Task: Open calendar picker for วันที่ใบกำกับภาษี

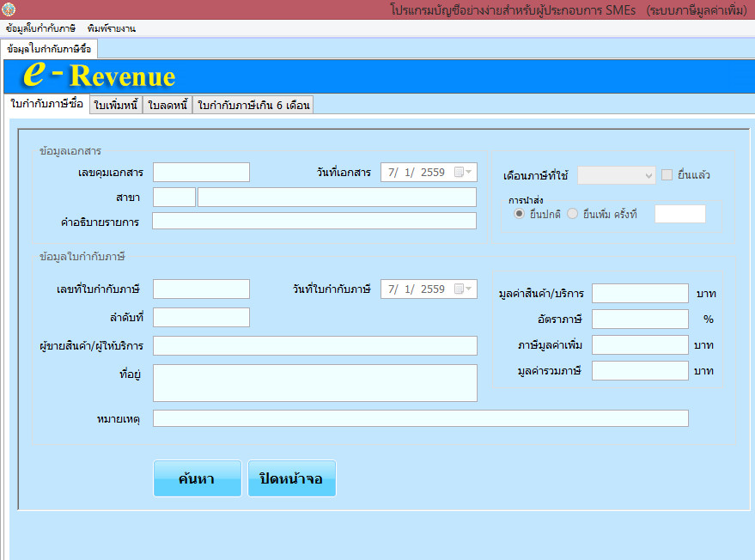Action: click(463, 289)
